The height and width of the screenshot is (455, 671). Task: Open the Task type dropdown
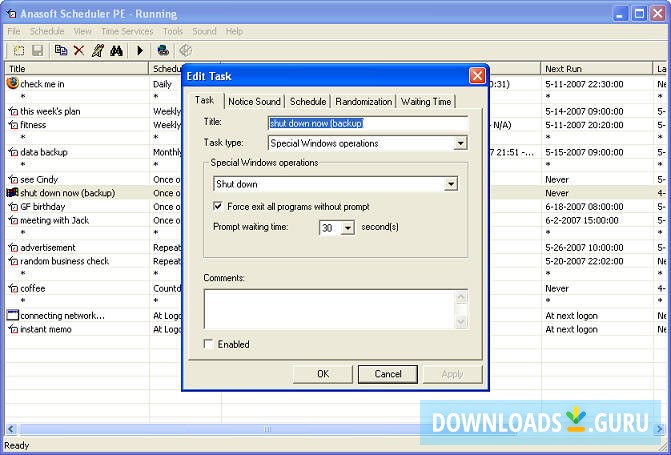pos(460,143)
